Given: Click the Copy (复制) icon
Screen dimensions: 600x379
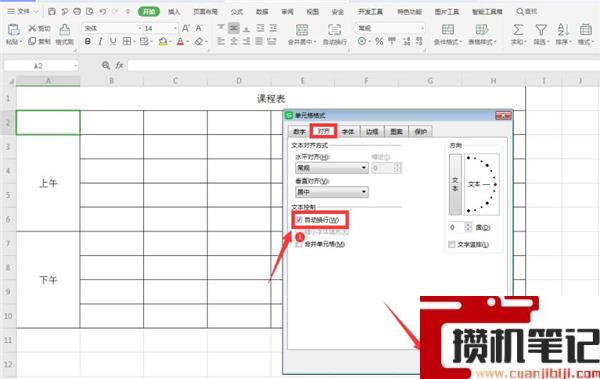Looking at the screenshot, I should (x=32, y=41).
